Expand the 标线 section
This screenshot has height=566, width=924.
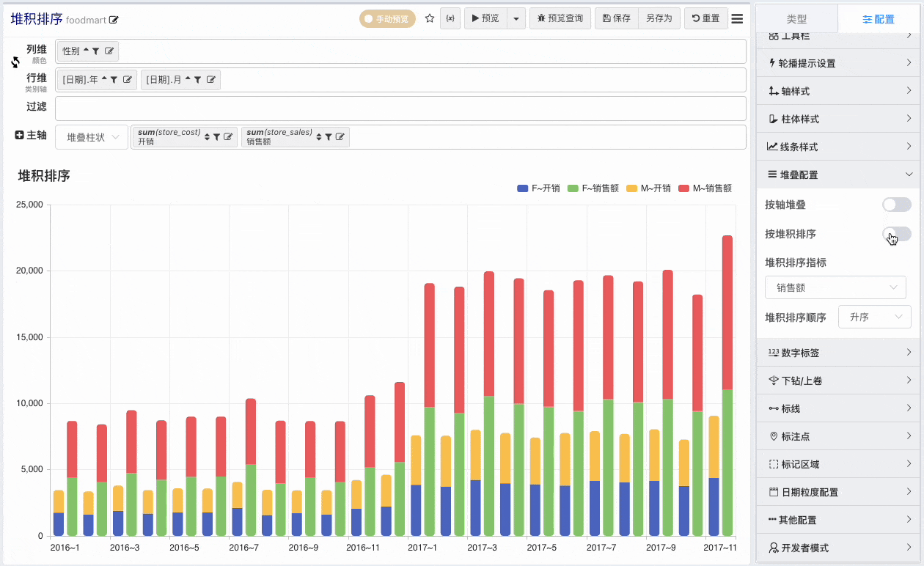pos(840,408)
